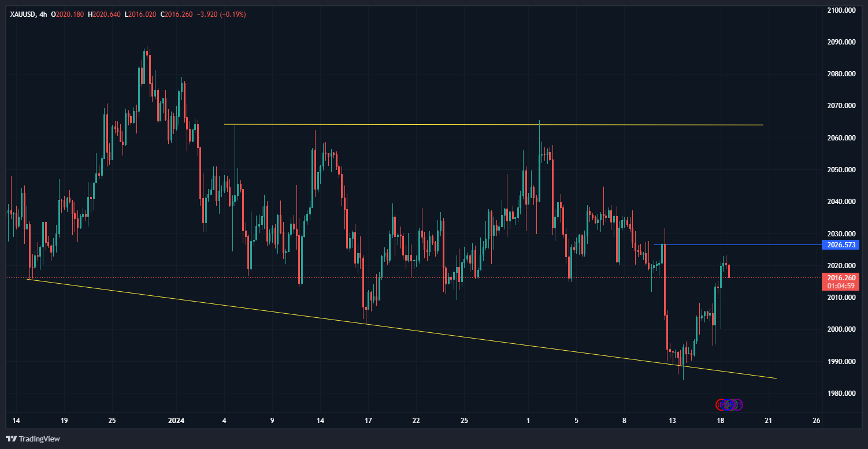The image size is (868, 449).
Task: Click the close value C2016.260
Action: point(177,14)
